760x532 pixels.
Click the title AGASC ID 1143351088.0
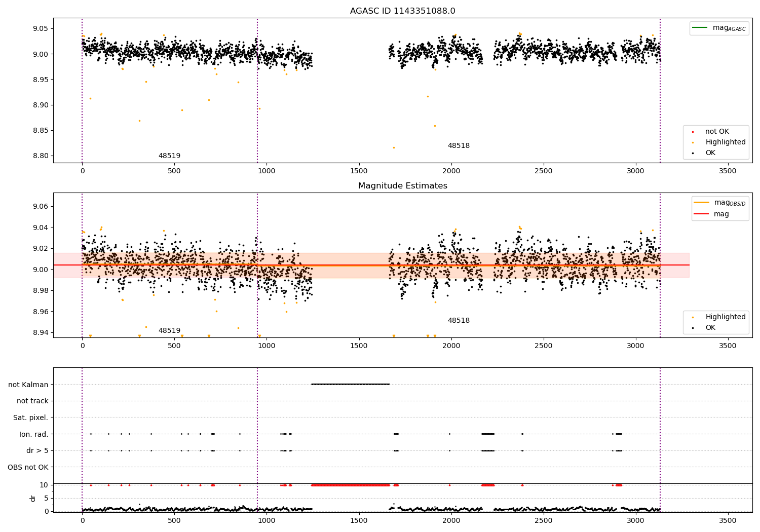click(x=402, y=11)
